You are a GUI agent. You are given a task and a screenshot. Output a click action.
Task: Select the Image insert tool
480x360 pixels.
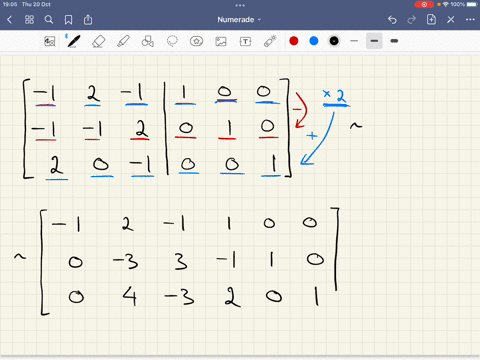[221, 41]
